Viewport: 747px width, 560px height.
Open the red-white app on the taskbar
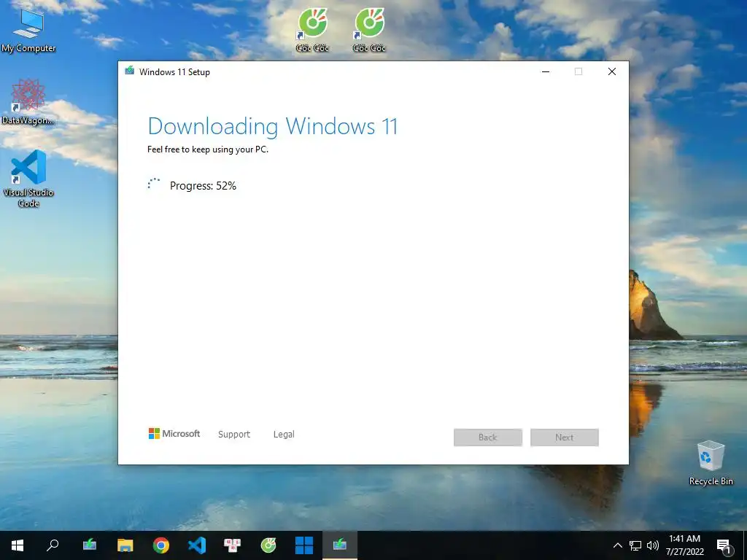(x=233, y=545)
